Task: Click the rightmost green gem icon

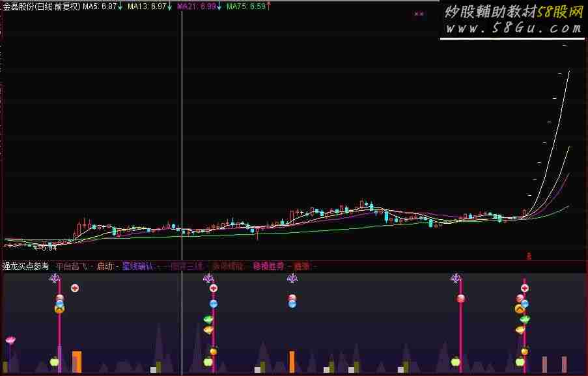Action: [525, 319]
